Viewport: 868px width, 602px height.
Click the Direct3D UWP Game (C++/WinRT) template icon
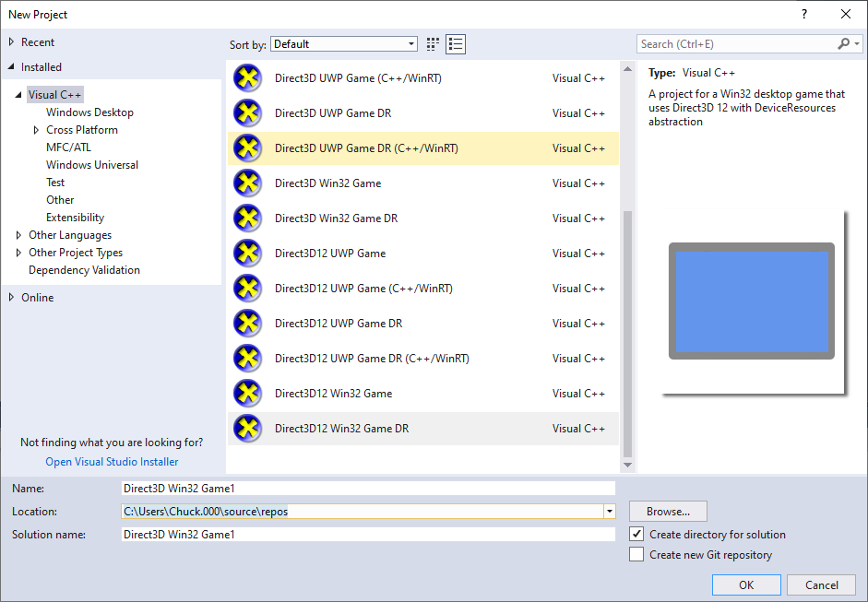[x=247, y=78]
